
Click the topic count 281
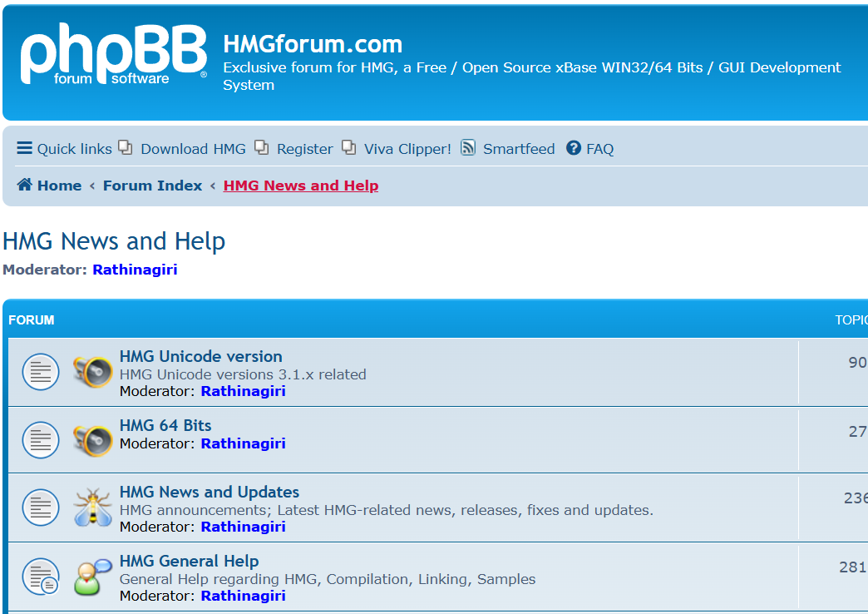(x=853, y=567)
